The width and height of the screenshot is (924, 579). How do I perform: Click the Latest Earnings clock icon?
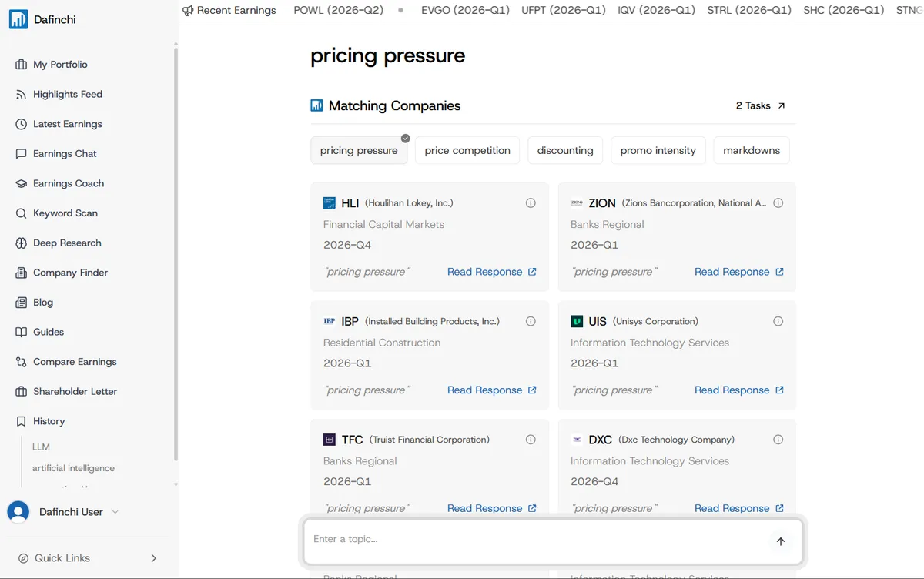(22, 124)
